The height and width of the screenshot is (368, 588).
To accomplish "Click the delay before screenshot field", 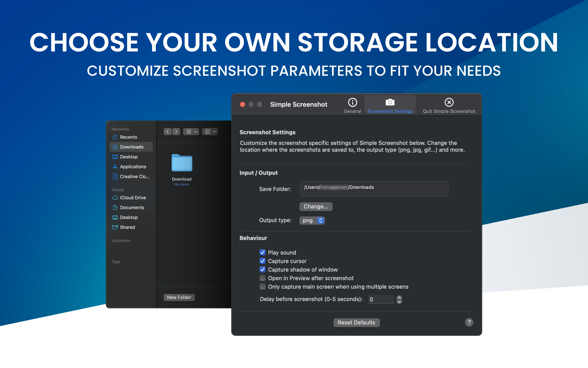I will tap(381, 299).
